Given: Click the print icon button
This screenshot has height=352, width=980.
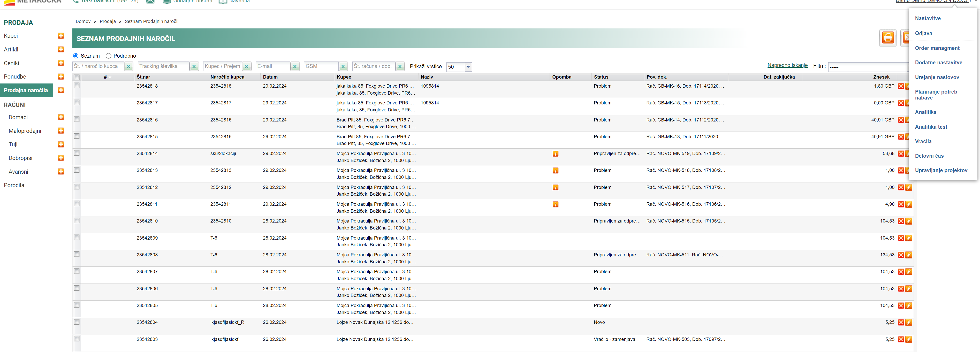Looking at the screenshot, I should [x=887, y=38].
